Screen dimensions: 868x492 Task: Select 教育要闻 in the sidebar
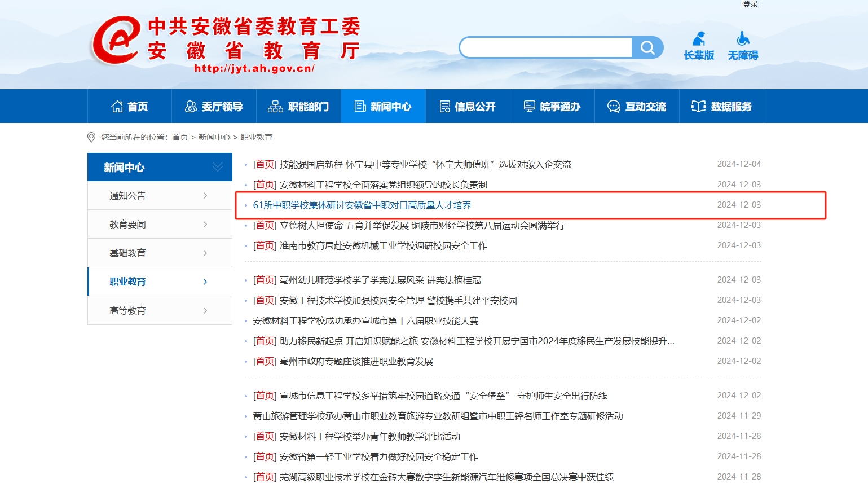(128, 225)
